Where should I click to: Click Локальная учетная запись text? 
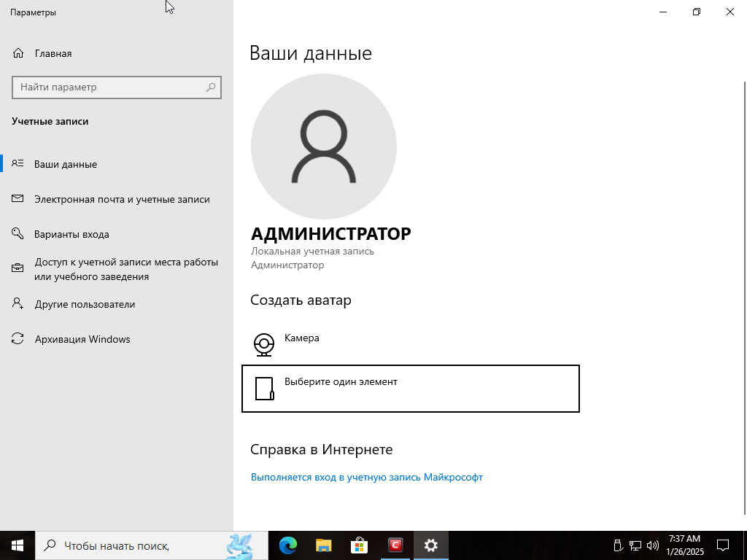tap(312, 251)
